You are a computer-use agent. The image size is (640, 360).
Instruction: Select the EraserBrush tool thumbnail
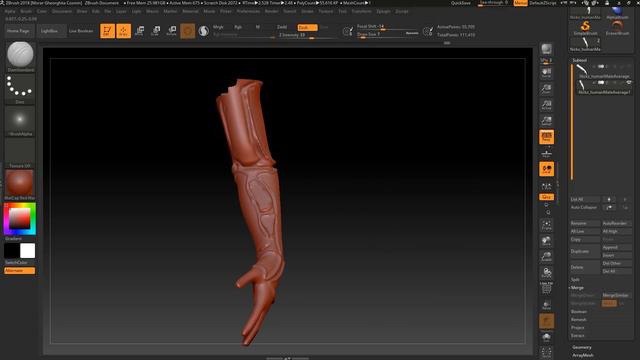617,28
